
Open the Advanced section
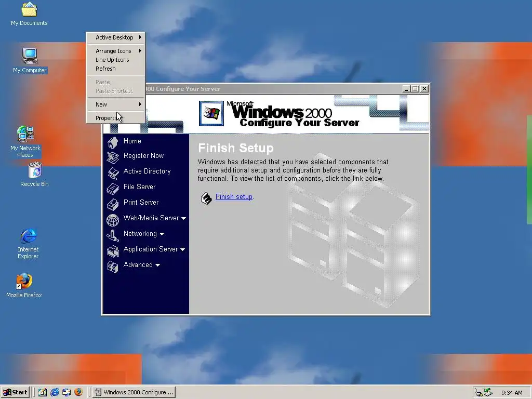(x=138, y=265)
